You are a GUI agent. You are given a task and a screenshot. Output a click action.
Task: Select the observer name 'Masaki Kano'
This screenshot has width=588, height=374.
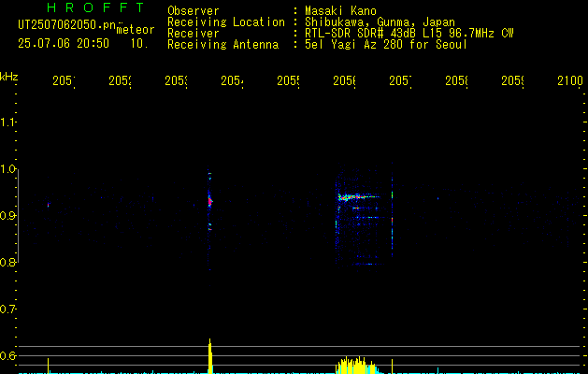point(340,11)
